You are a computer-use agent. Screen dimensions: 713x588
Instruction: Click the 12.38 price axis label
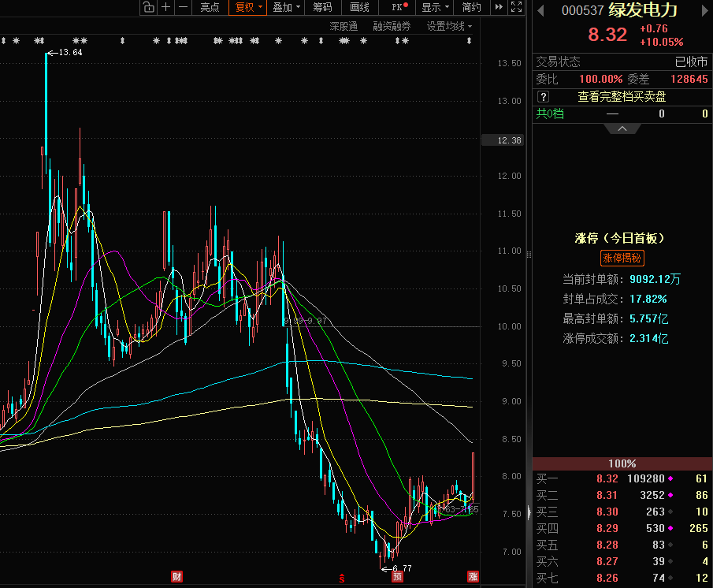[x=503, y=140]
